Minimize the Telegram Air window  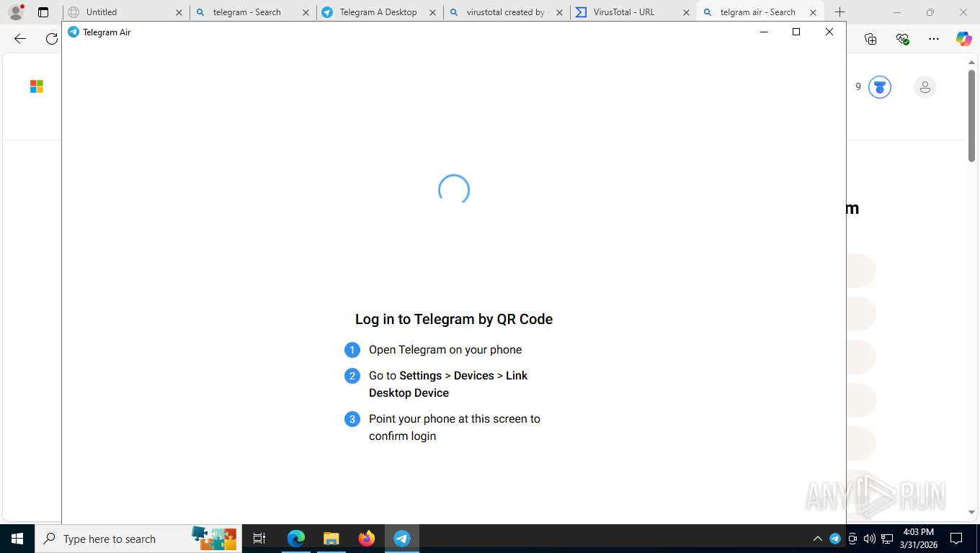[764, 32]
